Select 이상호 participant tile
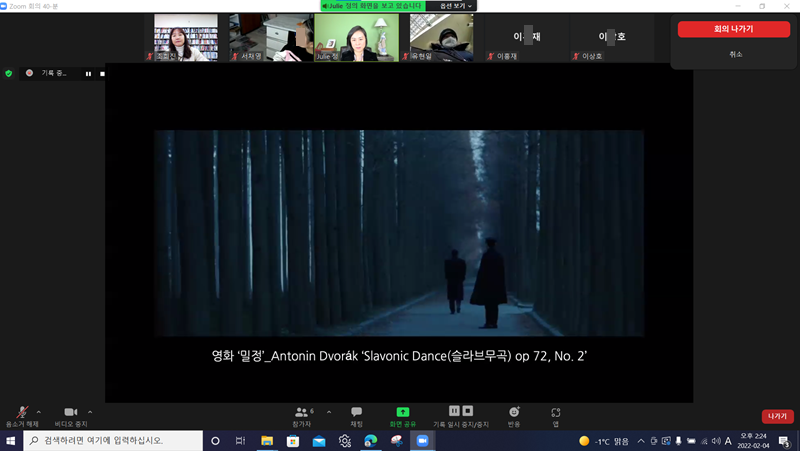The width and height of the screenshot is (800, 451). [x=612, y=37]
